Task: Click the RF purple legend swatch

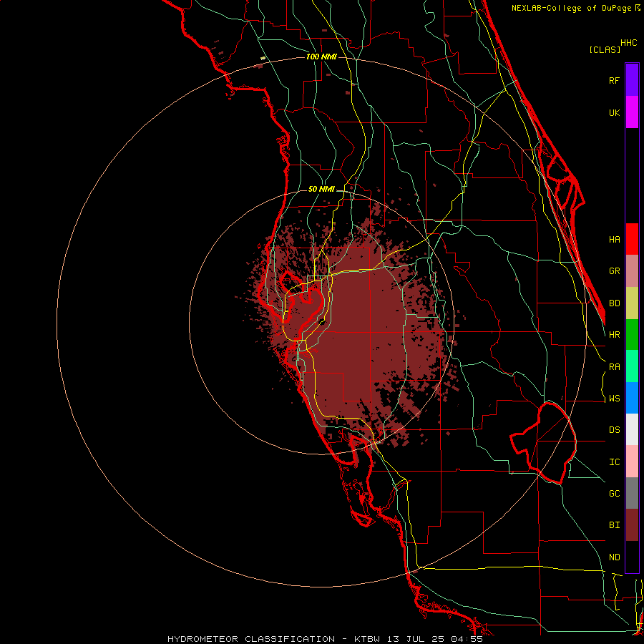Action: tap(632, 80)
